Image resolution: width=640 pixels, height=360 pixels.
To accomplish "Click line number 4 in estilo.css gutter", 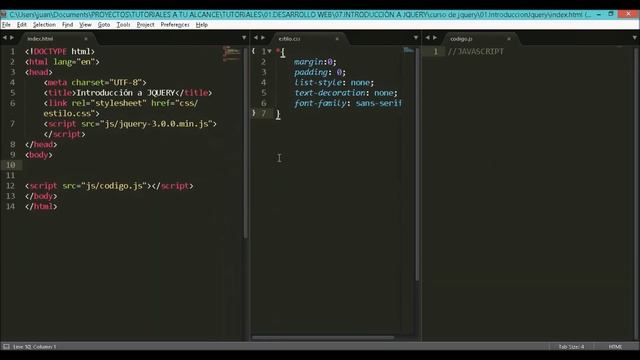I will (x=264, y=82).
